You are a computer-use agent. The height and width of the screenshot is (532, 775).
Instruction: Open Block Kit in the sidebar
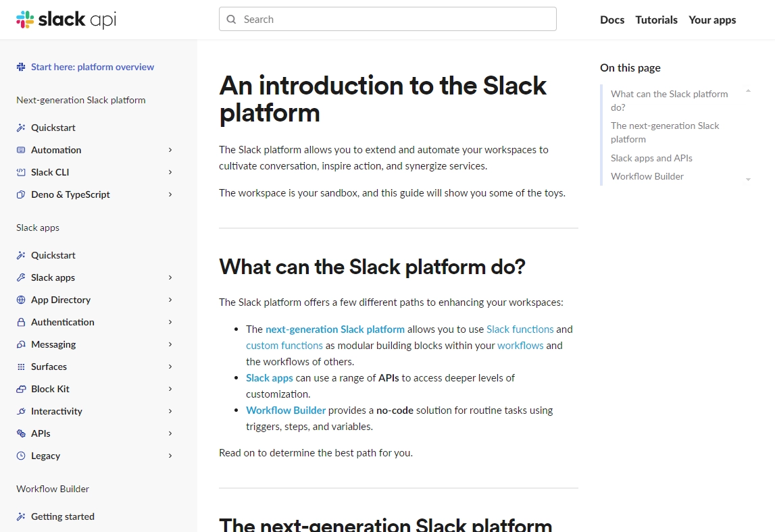pos(50,389)
